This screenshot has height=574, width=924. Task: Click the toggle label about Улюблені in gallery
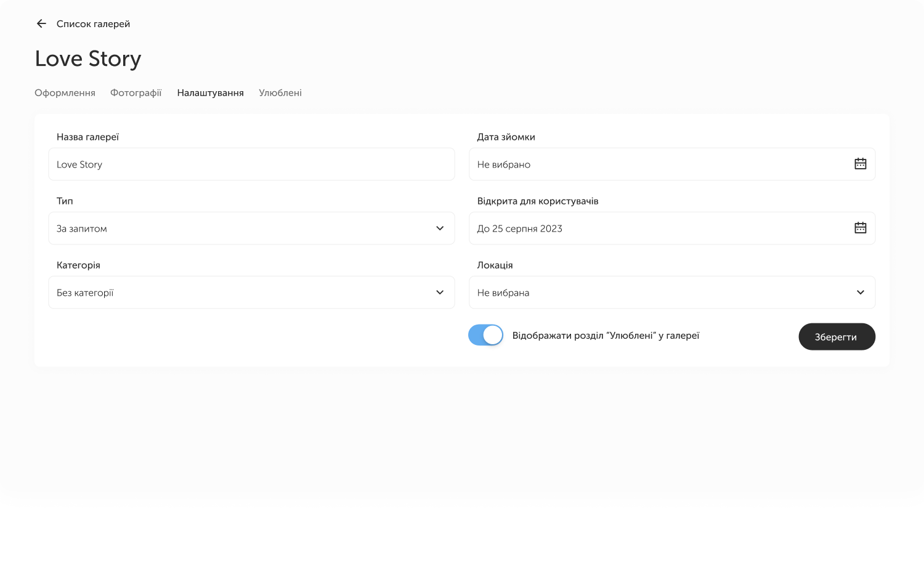(606, 336)
